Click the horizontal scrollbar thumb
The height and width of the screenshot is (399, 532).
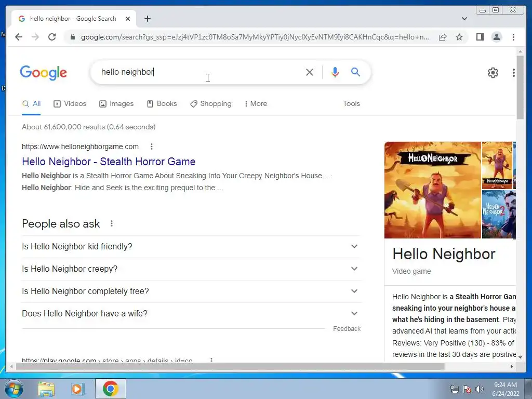click(x=230, y=366)
